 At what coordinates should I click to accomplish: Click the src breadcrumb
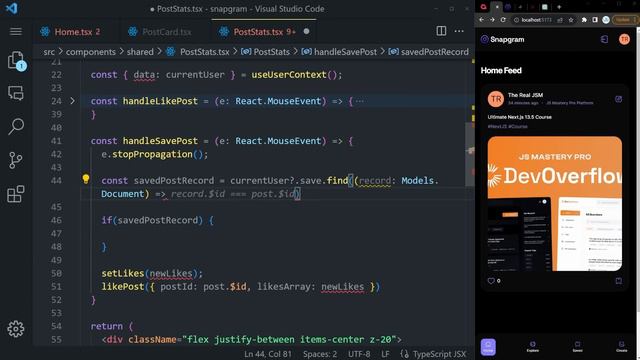pyautogui.click(x=49, y=52)
